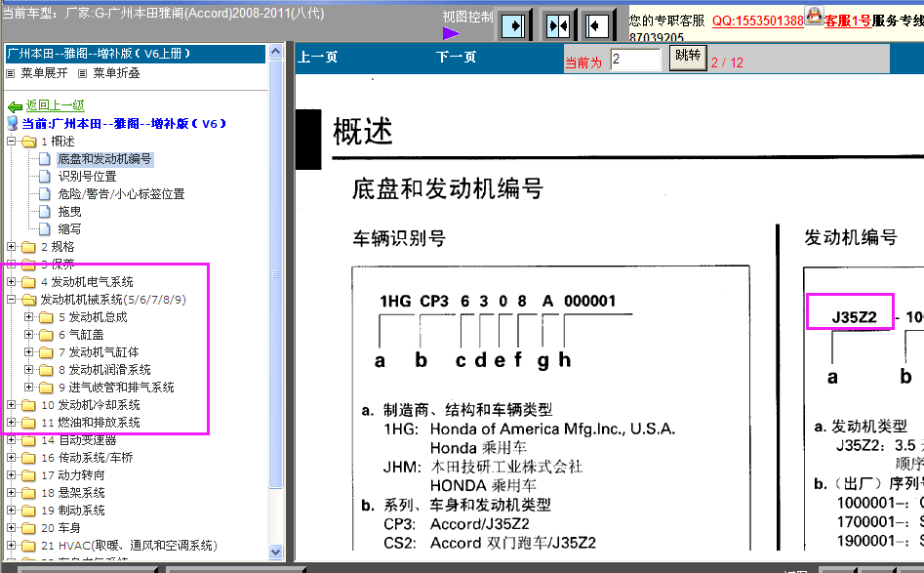The height and width of the screenshot is (573, 924).
Task: Click 菜单展开 to expand the menu
Action: pos(44,73)
